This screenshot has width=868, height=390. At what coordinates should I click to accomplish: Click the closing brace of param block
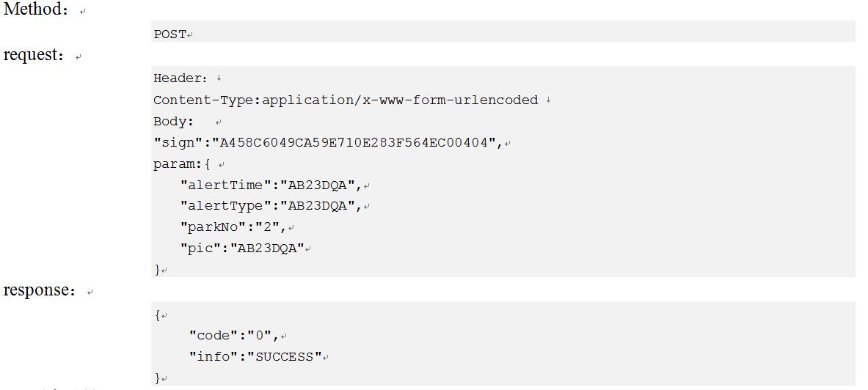pyautogui.click(x=157, y=270)
